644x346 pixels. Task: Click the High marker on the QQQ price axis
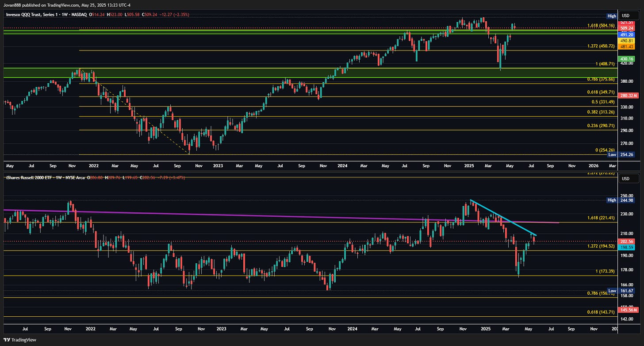point(612,16)
